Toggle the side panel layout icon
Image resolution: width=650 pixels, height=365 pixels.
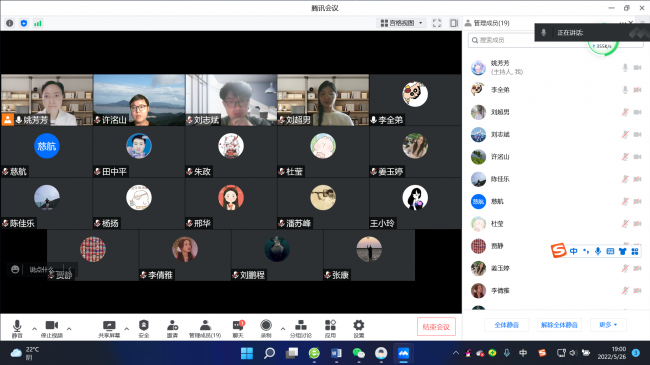point(454,23)
